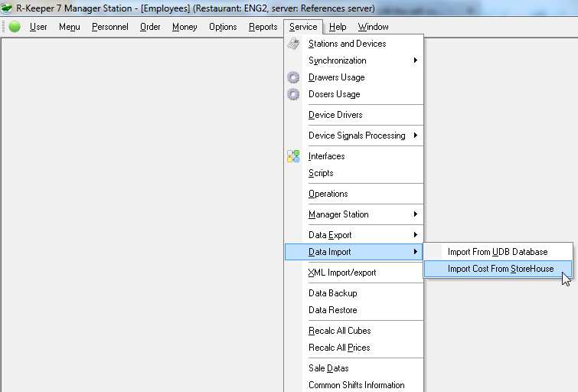Click the Stations and Devices icon

(293, 44)
